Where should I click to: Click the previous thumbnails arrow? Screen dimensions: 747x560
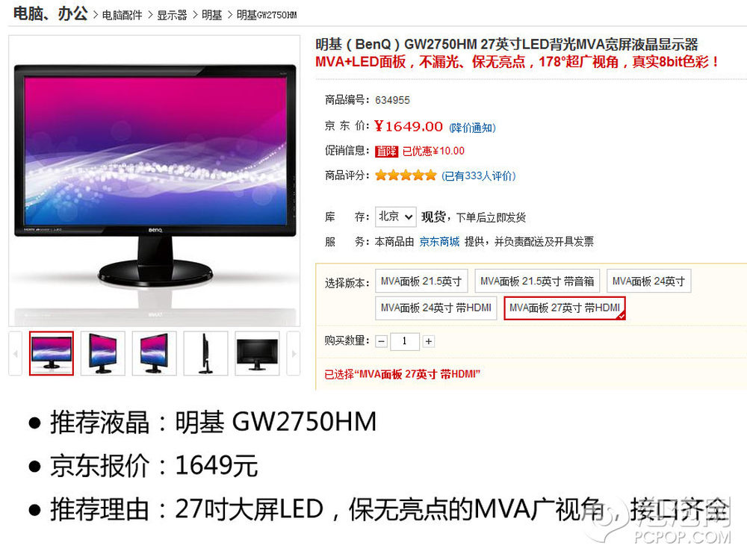[x=15, y=353]
